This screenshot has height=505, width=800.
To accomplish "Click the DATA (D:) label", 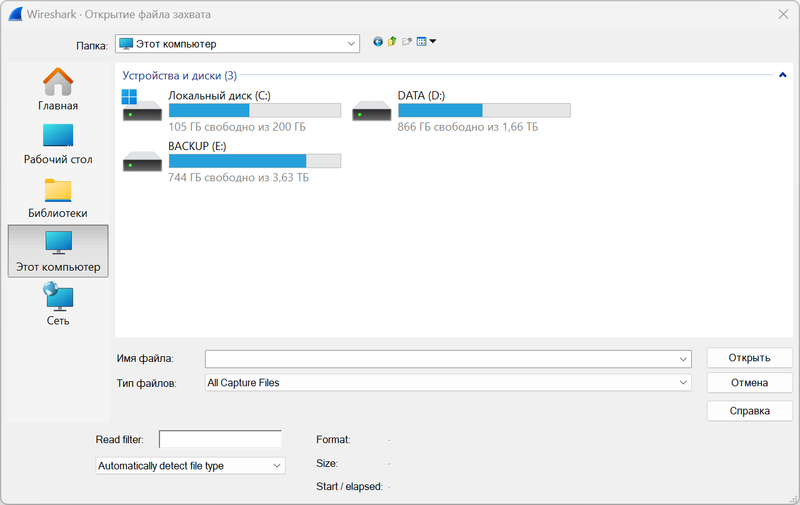I will point(421,95).
